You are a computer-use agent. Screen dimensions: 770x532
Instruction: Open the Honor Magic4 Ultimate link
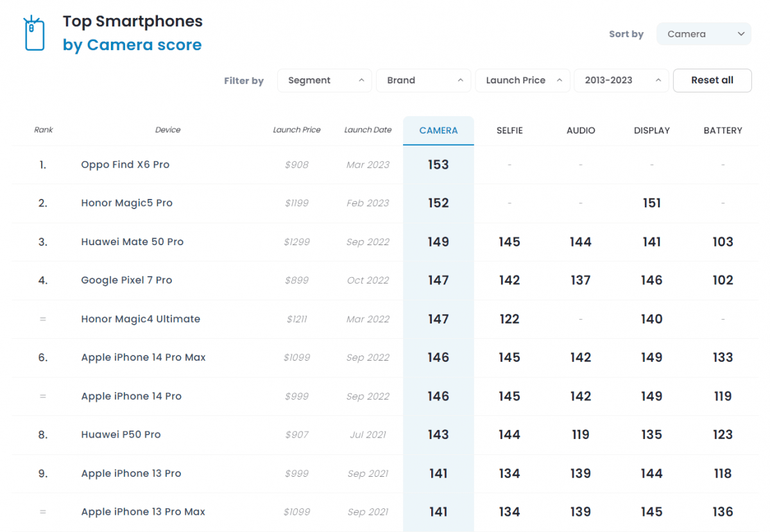point(141,319)
